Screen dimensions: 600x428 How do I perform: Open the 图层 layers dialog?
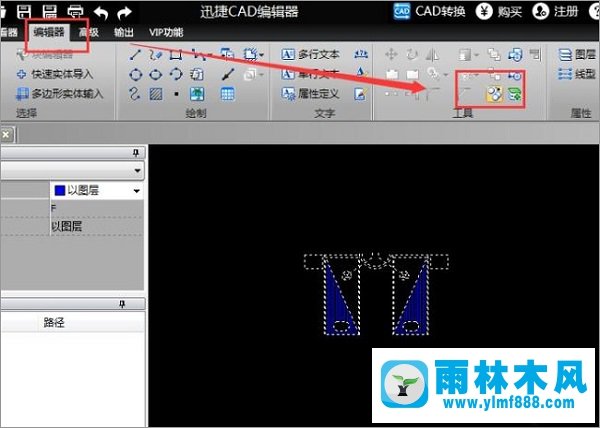(577, 55)
